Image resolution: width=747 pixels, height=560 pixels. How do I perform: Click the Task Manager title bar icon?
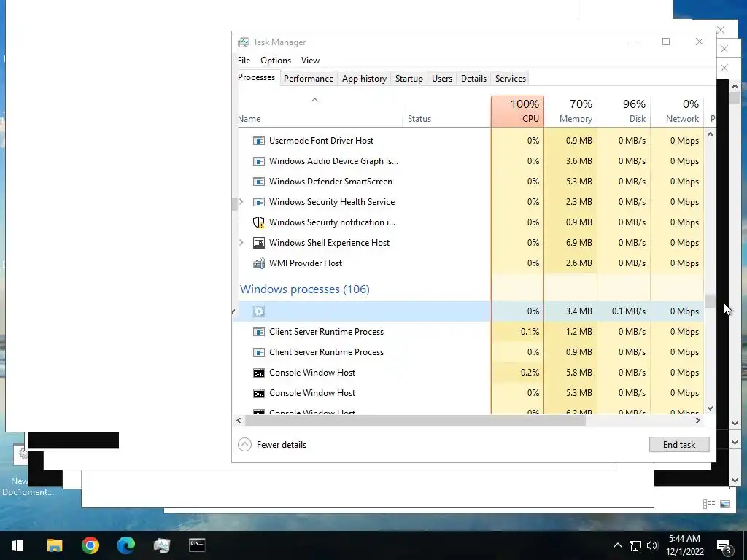[x=244, y=42]
